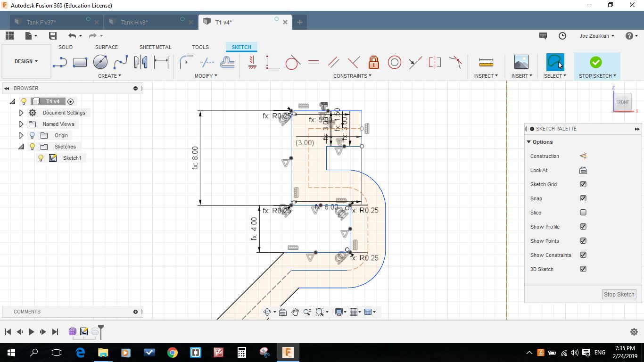Open the CREATE dropdown menu
Viewport: 644px width, 362px height.
[109, 76]
